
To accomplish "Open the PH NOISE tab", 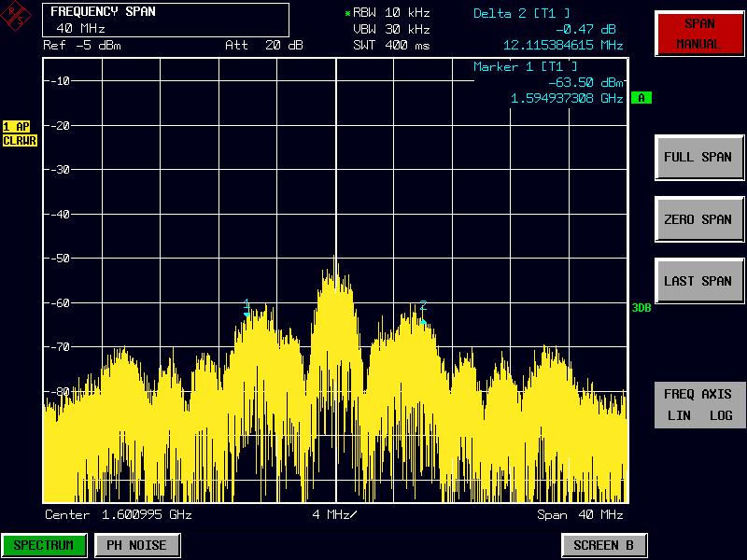I will coord(136,545).
